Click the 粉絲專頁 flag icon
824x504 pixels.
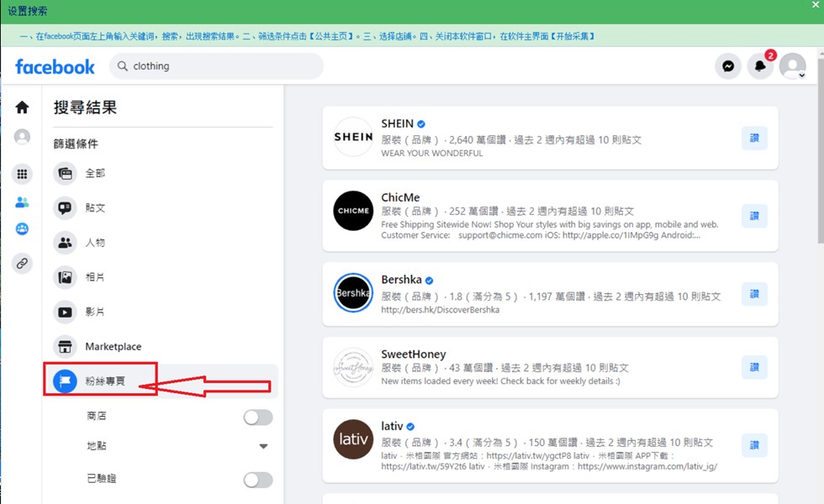pyautogui.click(x=66, y=381)
